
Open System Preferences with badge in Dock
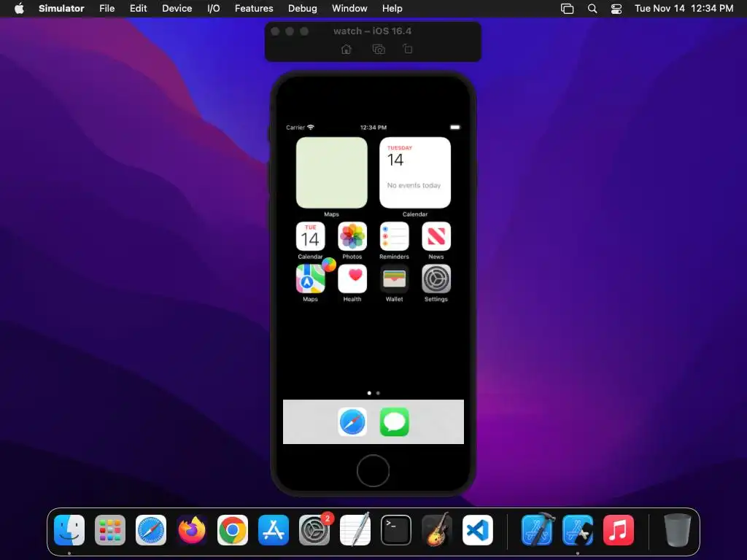pyautogui.click(x=314, y=530)
